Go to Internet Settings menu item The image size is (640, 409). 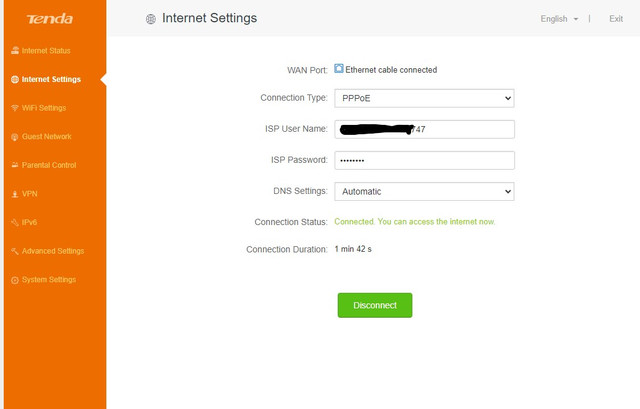tap(51, 79)
